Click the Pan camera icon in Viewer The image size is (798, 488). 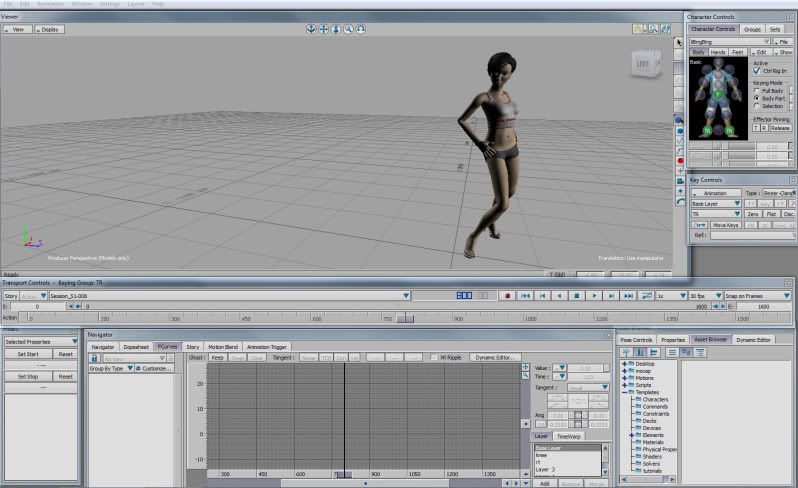[x=323, y=29]
